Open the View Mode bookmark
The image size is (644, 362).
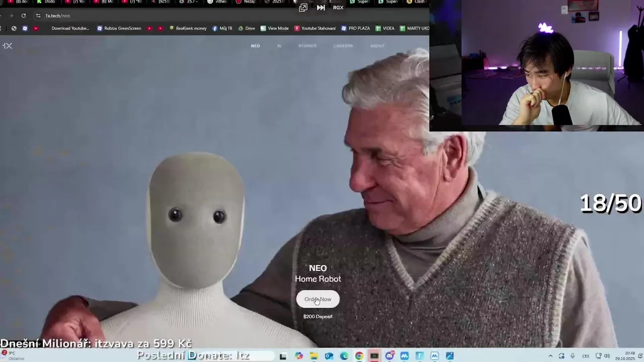[x=275, y=28]
